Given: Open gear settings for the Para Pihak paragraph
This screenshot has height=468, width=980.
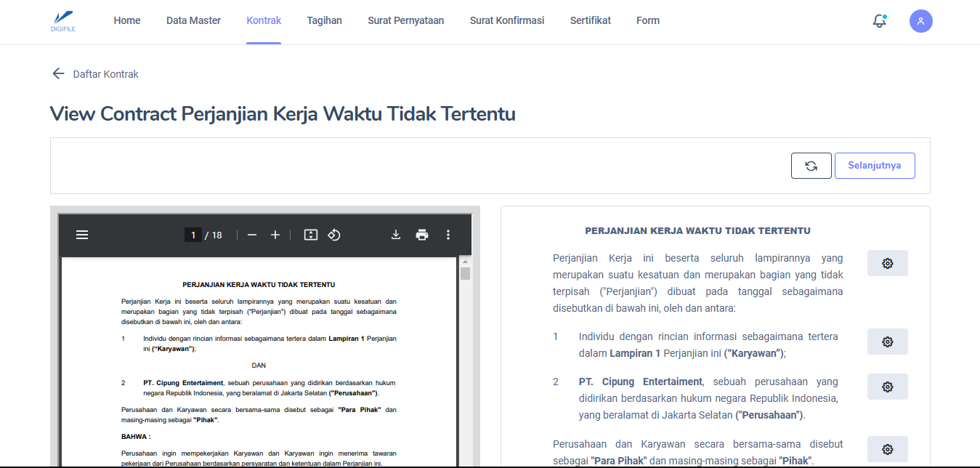Looking at the screenshot, I should tap(887, 449).
